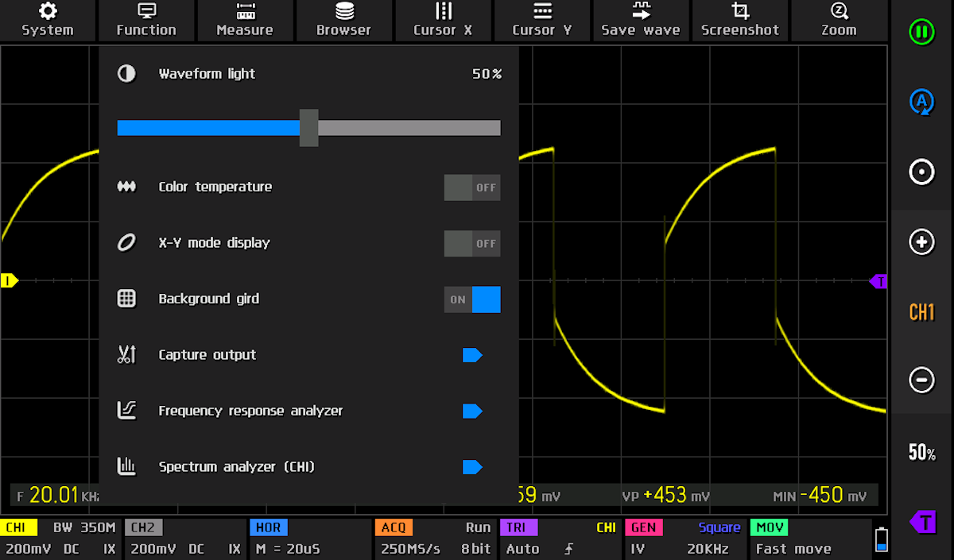Open Screenshot capture tool

coord(740,21)
